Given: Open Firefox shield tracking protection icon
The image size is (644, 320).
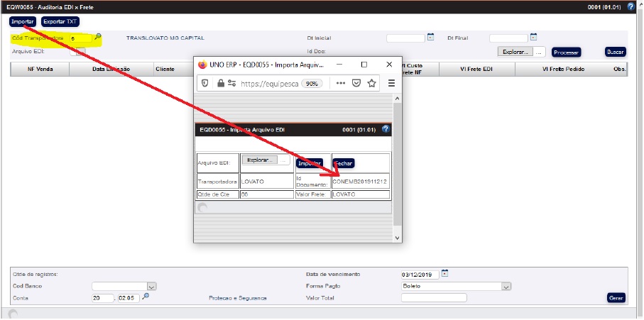Looking at the screenshot, I should click(x=204, y=83).
